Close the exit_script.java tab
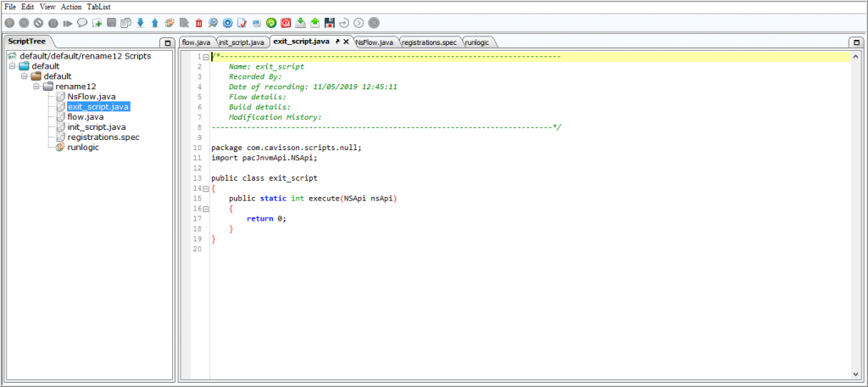Screen dimensions: 868x387 click(346, 42)
